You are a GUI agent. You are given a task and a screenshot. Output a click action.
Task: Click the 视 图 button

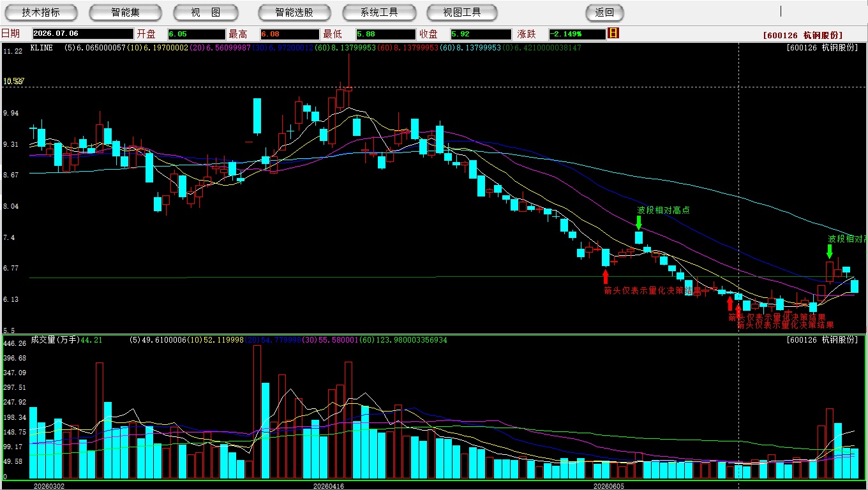tap(206, 12)
